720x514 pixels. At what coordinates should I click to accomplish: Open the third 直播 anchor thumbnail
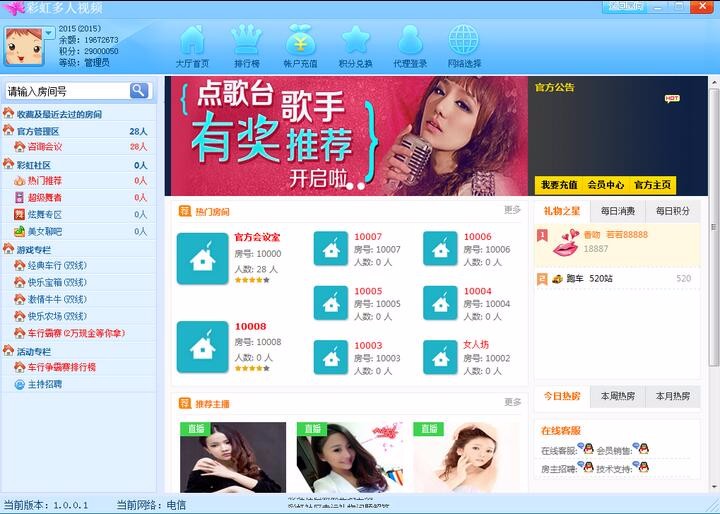tap(466, 458)
